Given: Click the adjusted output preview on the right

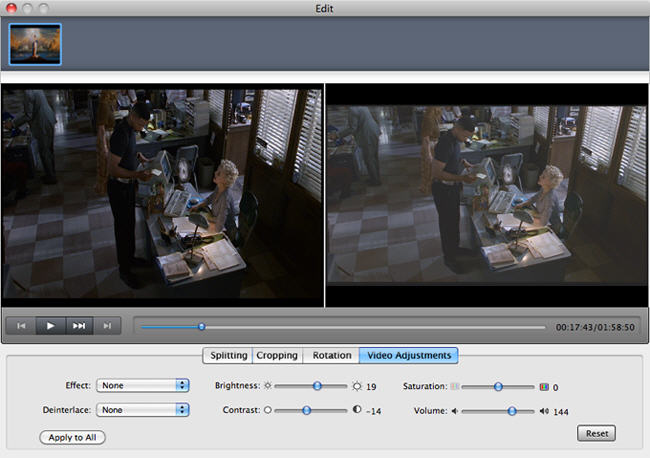Looking at the screenshot, I should [x=487, y=195].
